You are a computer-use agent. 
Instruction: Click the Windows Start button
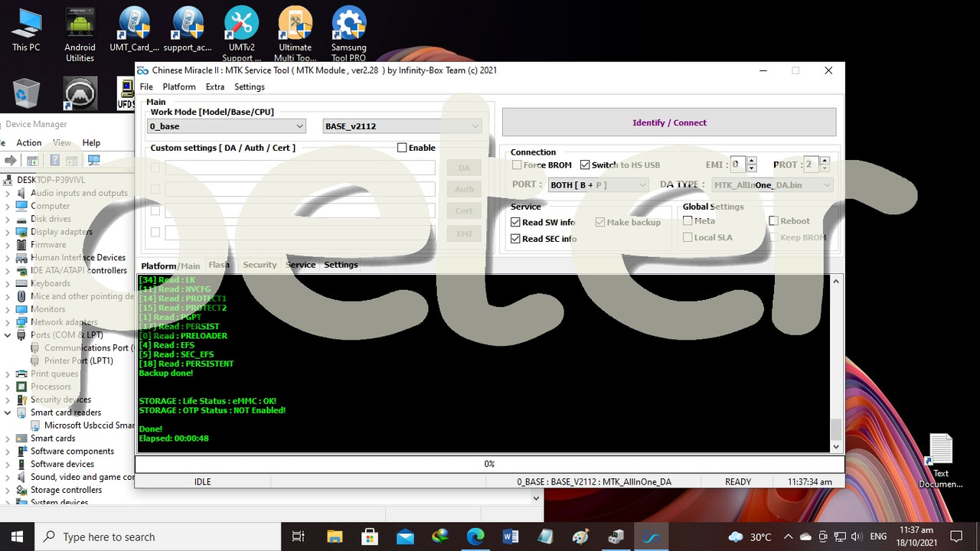click(x=17, y=536)
